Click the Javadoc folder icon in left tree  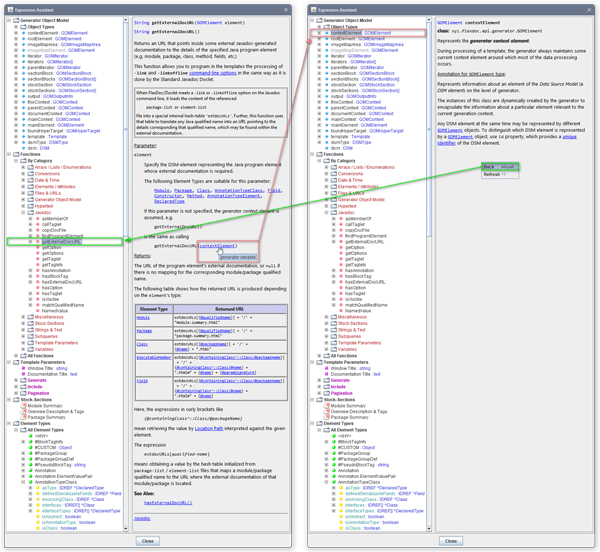pyautogui.click(x=31, y=213)
